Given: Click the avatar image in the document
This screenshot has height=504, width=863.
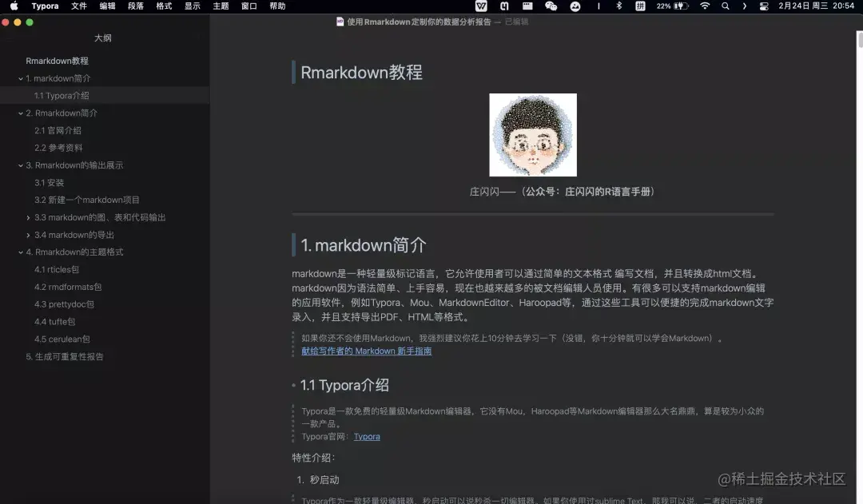Looking at the screenshot, I should (x=532, y=135).
